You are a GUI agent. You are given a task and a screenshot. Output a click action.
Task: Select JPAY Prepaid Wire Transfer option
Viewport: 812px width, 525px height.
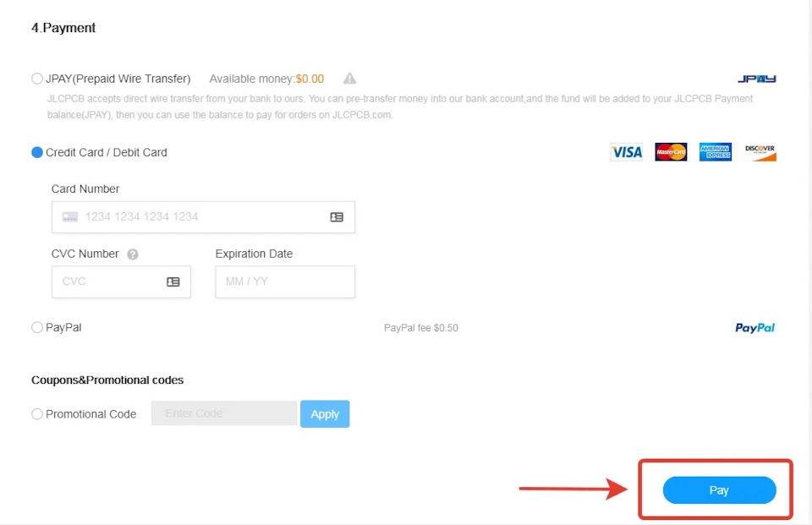(37, 79)
